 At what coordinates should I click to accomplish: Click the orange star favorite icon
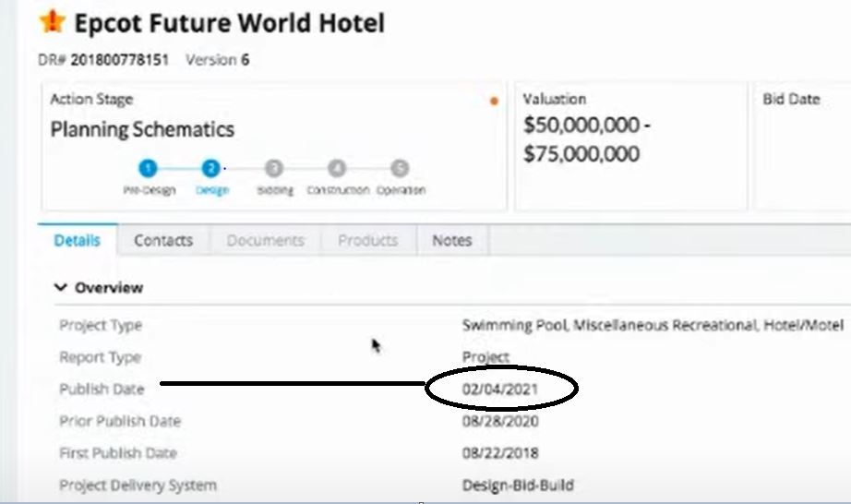(x=53, y=21)
